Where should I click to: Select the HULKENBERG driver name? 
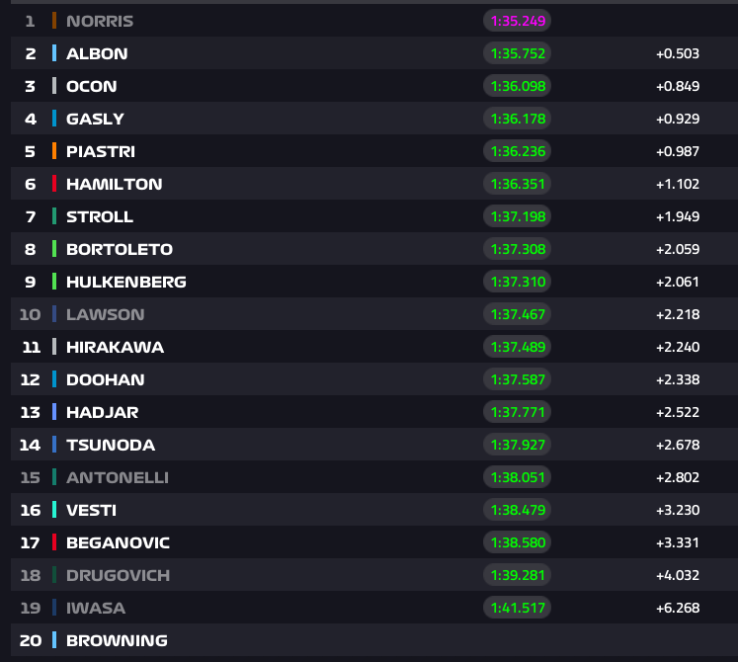126,282
